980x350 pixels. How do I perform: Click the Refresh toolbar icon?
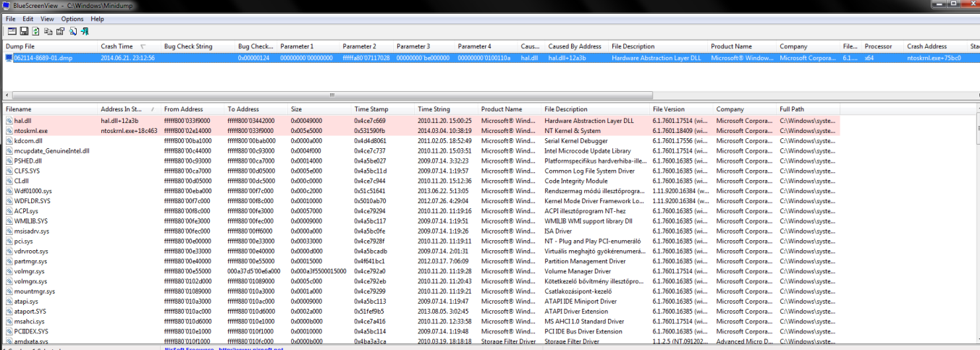pyautogui.click(x=35, y=31)
